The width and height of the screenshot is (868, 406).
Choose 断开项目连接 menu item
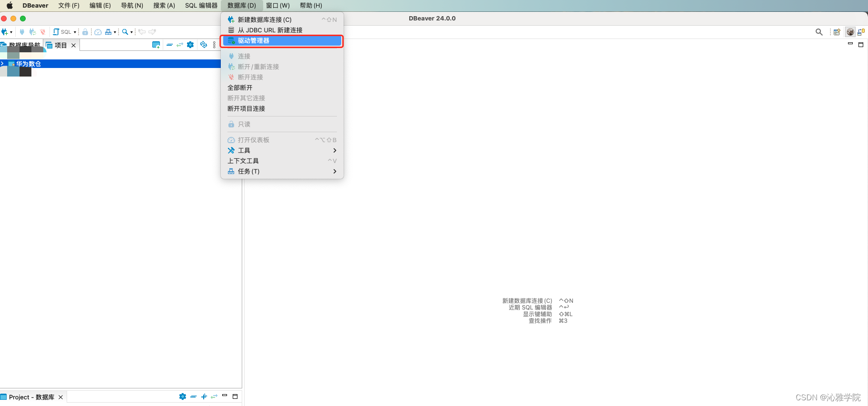click(x=282, y=108)
